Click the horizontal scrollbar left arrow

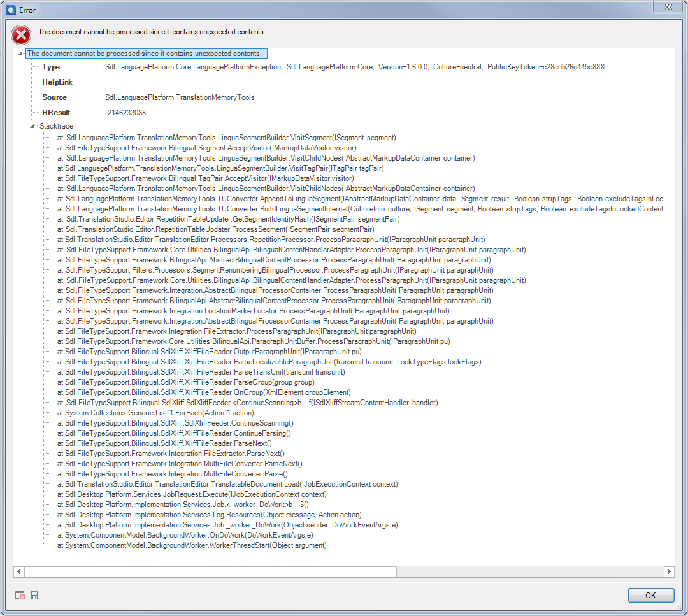[x=18, y=572]
